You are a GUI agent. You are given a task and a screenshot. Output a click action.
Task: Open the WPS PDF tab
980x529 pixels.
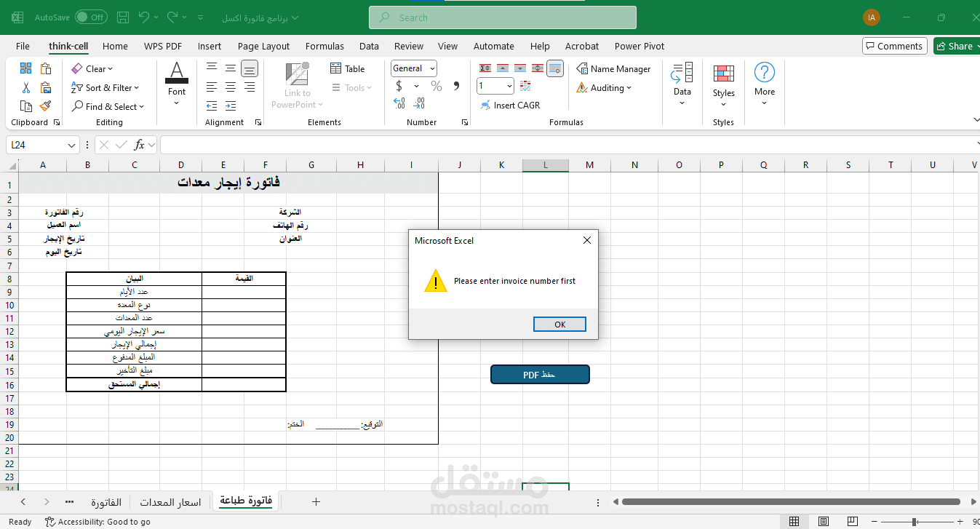(x=163, y=46)
